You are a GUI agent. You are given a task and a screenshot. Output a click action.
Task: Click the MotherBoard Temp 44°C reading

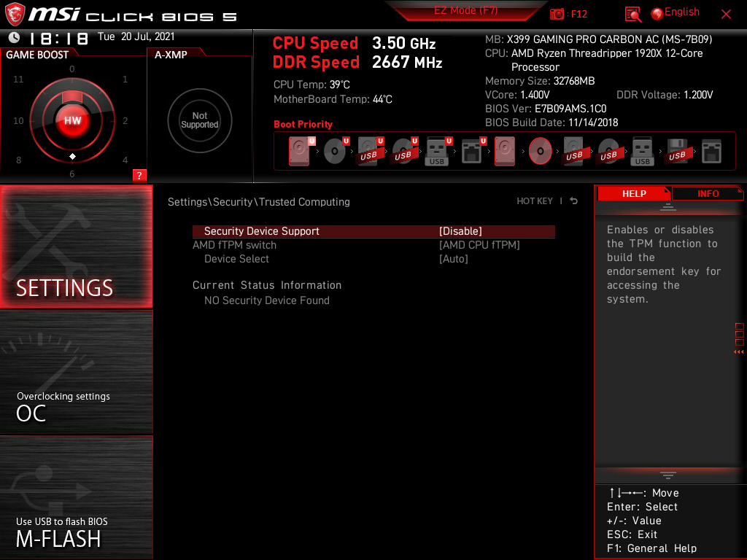[x=333, y=99]
